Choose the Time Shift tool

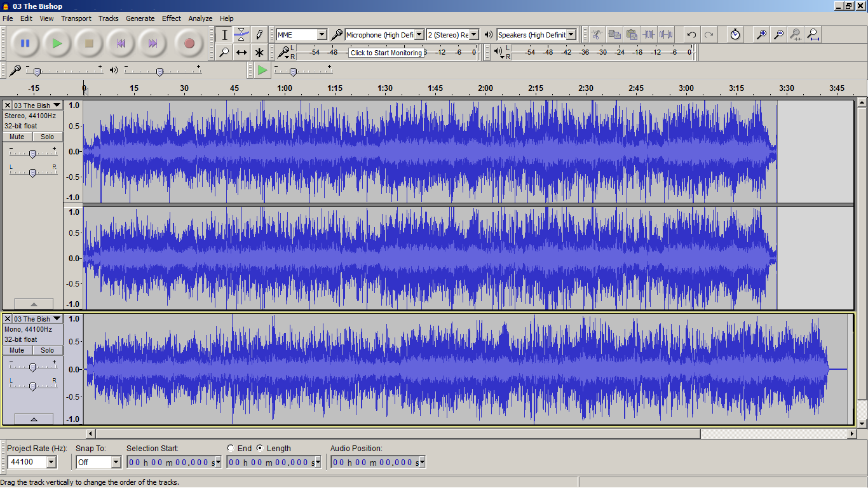[241, 52]
